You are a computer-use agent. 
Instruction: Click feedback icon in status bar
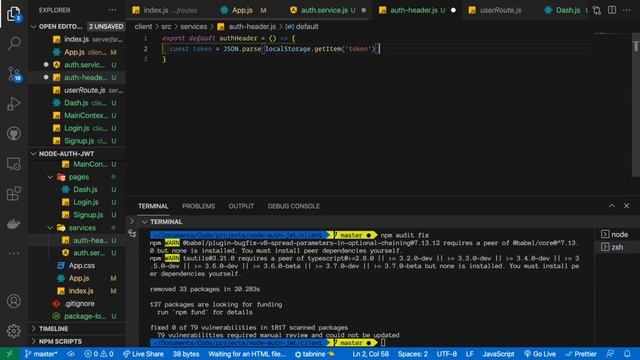pos(611,354)
